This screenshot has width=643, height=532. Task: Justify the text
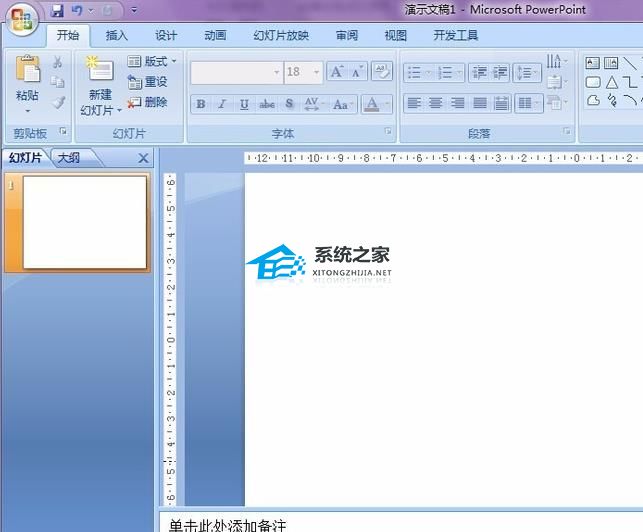(479, 103)
